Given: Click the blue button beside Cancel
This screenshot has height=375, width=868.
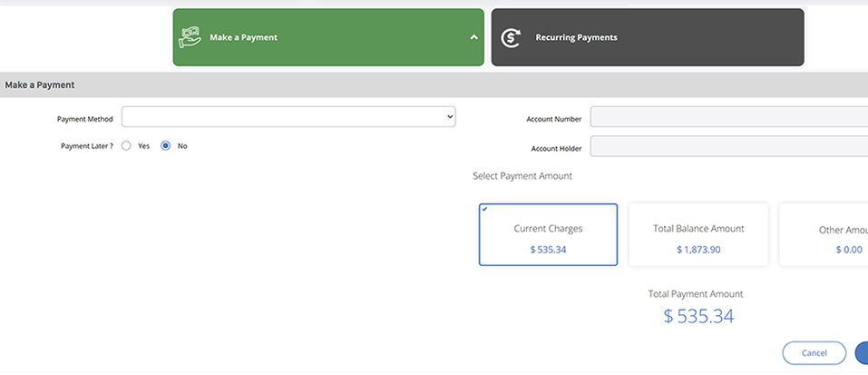Looking at the screenshot, I should [x=861, y=352].
